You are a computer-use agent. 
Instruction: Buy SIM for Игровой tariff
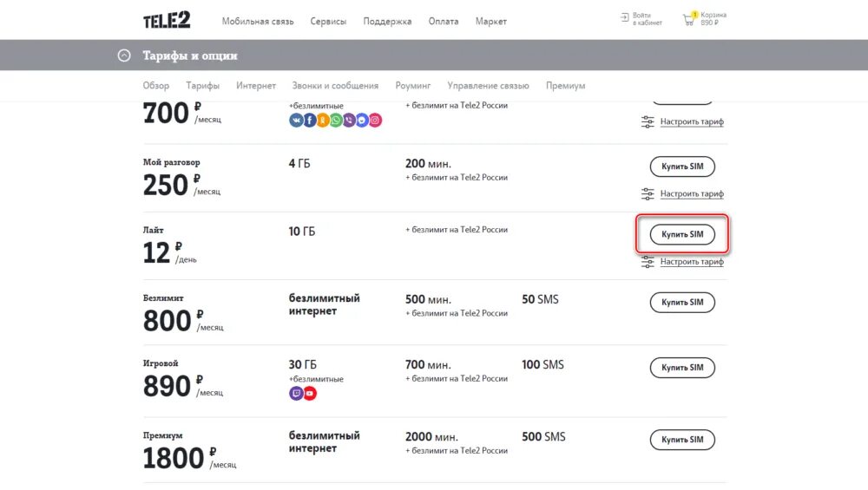click(682, 368)
